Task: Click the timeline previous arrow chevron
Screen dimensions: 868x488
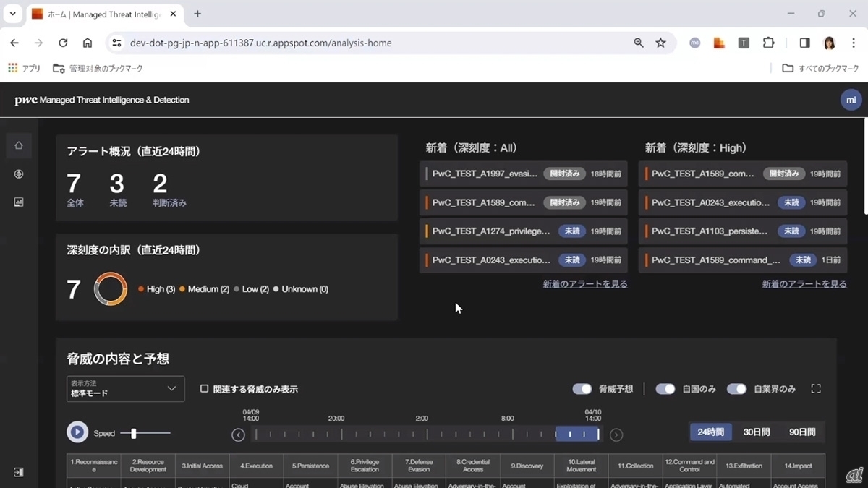Action: [x=238, y=435]
